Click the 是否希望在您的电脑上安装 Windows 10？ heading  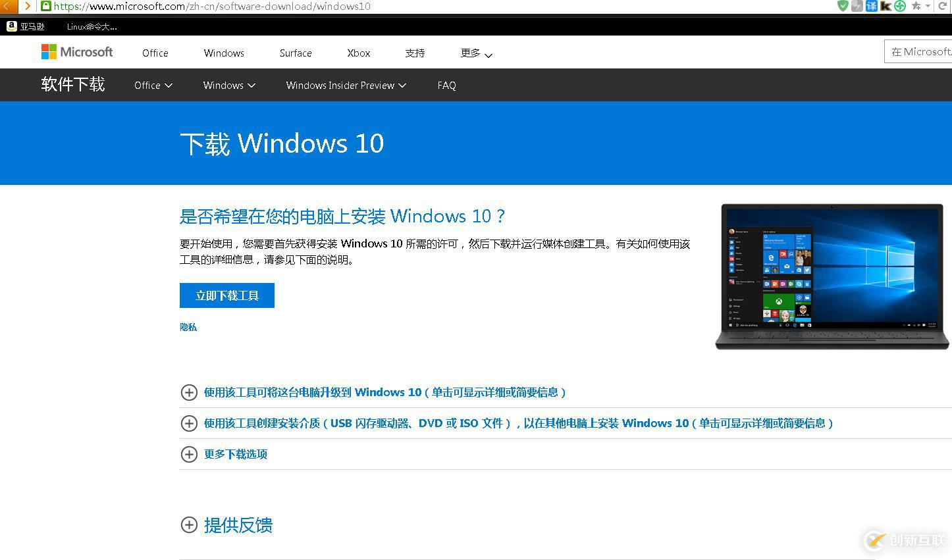click(x=342, y=216)
